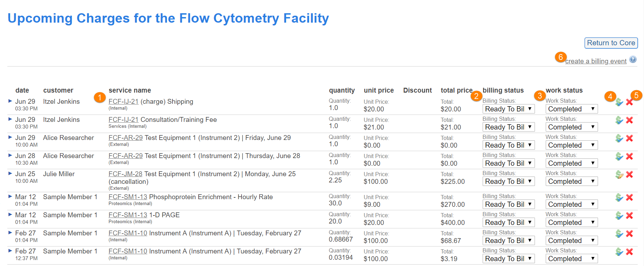This screenshot has width=644, height=266.
Task: Open billing status dropdown for Shipping charge
Action: pos(508,109)
